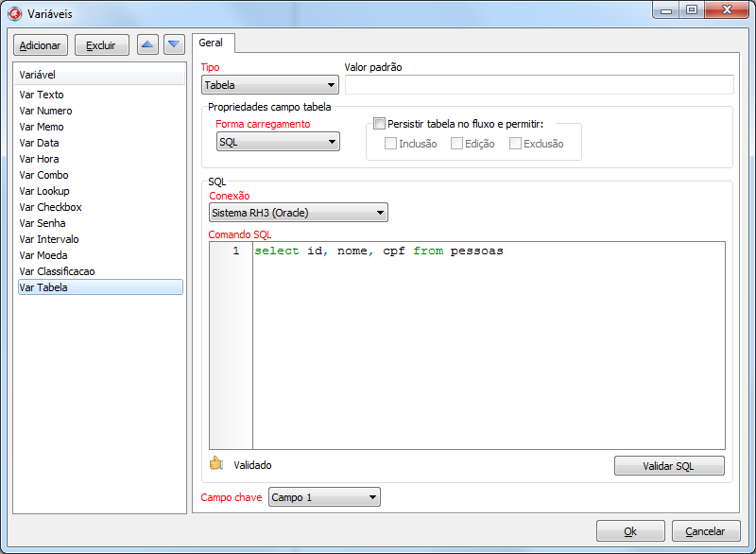Screen dimensions: 756x554
Task: Click in the Comando SQL editor
Action: click(x=488, y=350)
